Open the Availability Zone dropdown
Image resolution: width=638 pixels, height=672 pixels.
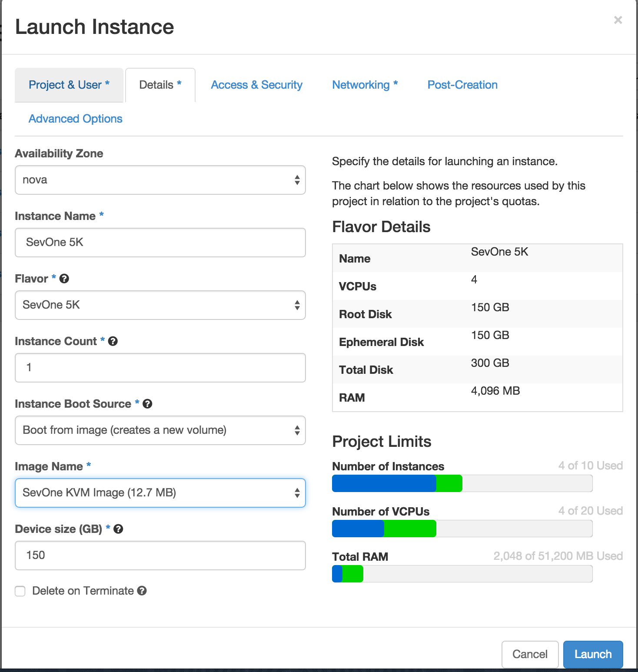coord(160,180)
